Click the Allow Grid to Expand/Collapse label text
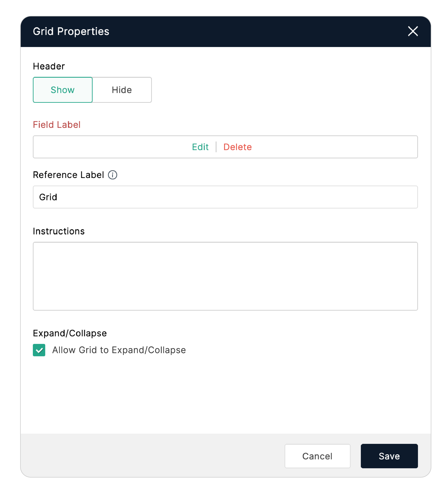This screenshot has height=494, width=448. 119,350
